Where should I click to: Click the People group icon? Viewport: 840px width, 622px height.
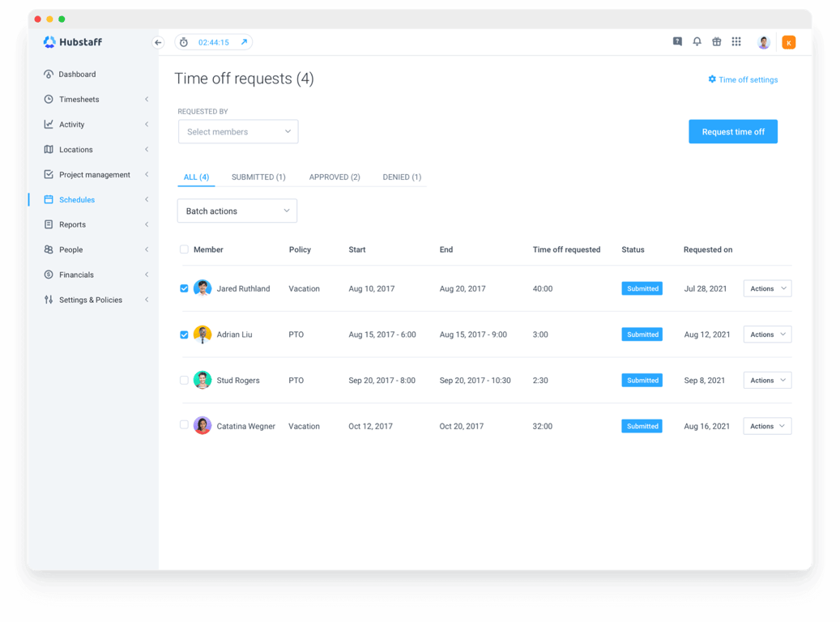click(x=49, y=249)
